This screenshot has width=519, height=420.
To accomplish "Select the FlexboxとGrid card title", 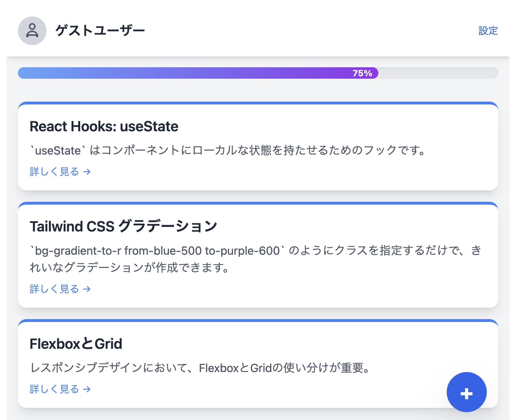I will (x=76, y=344).
